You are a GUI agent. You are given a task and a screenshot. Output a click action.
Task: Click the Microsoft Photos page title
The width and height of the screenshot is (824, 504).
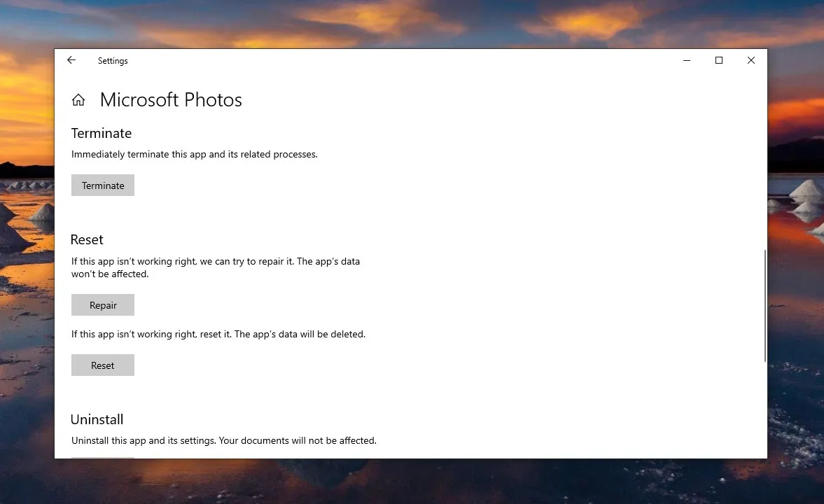coord(171,100)
